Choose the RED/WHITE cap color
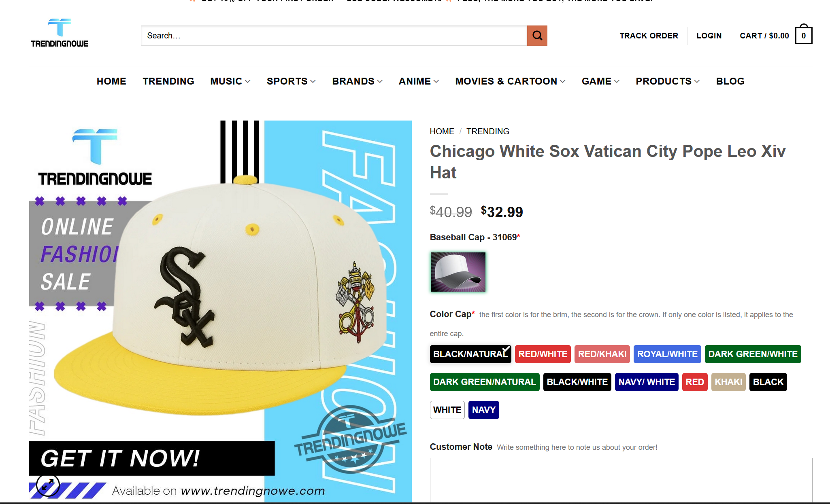830x504 pixels. pyautogui.click(x=543, y=354)
